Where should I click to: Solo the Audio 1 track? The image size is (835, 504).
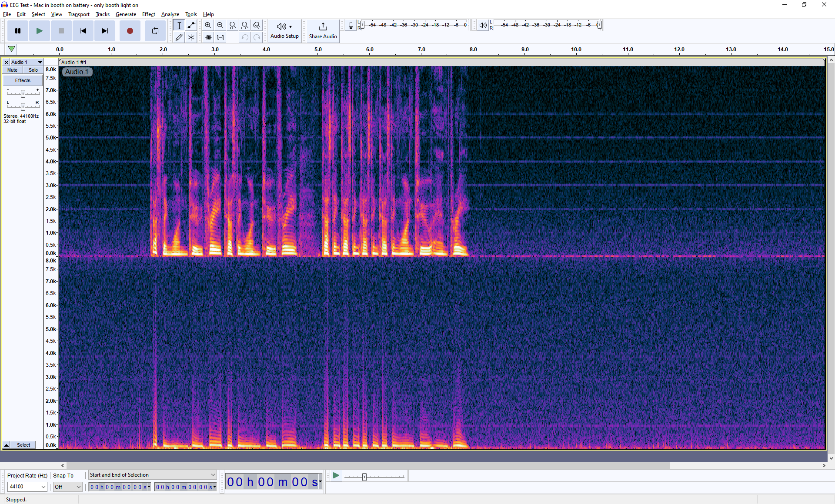[33, 70]
